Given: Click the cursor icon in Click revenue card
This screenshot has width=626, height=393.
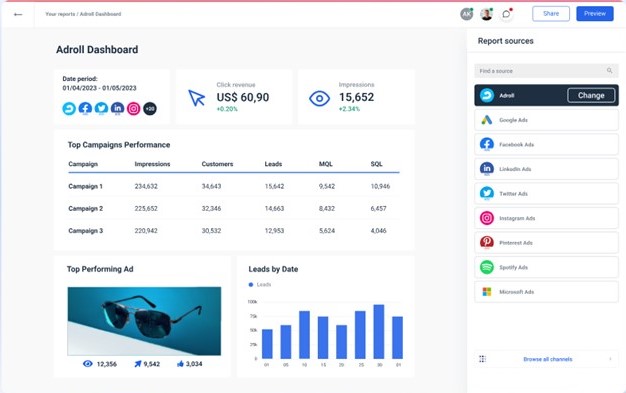Looking at the screenshot, I should pyautogui.click(x=196, y=98).
